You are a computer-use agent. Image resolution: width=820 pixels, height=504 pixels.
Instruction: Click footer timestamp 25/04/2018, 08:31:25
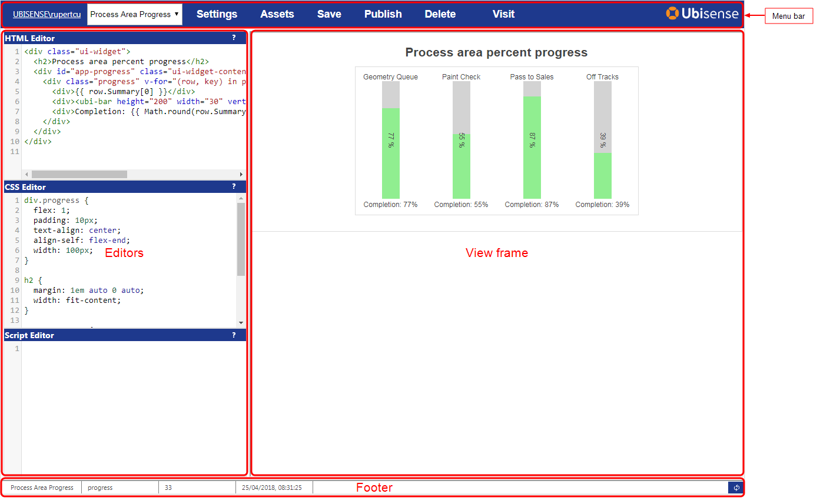point(274,488)
